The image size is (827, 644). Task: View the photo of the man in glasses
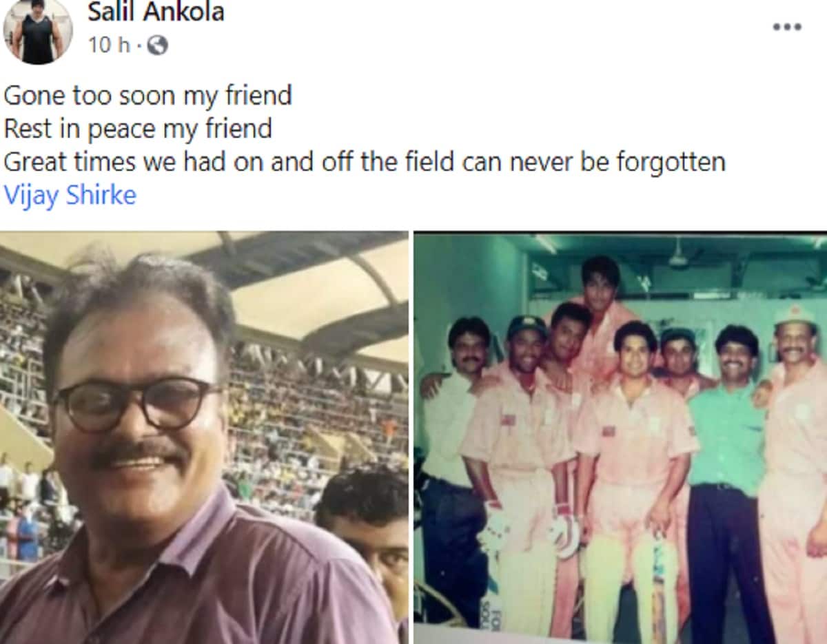pyautogui.click(x=204, y=437)
